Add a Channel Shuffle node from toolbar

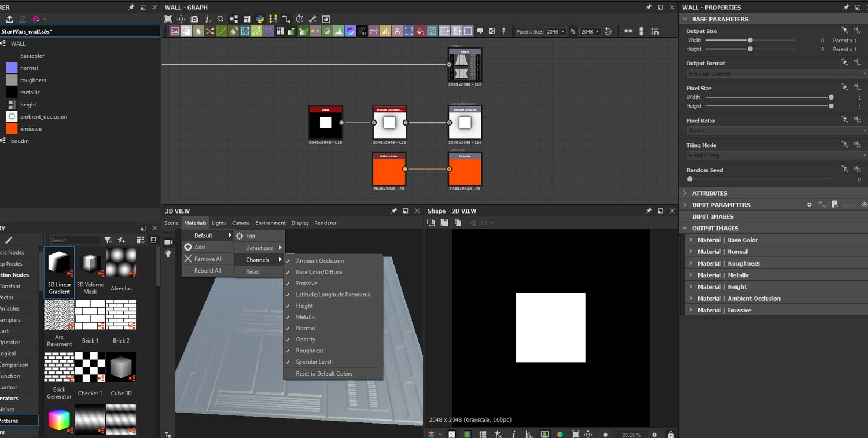[209, 31]
